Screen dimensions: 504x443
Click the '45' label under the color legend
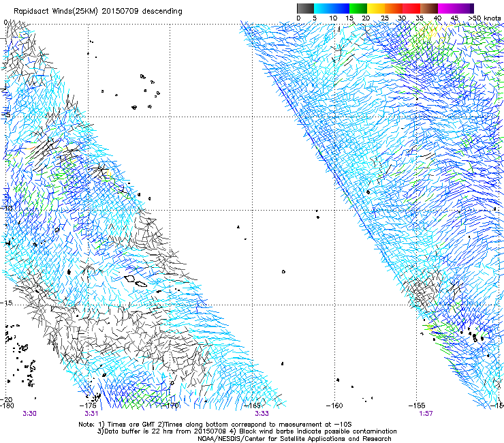pos(454,18)
